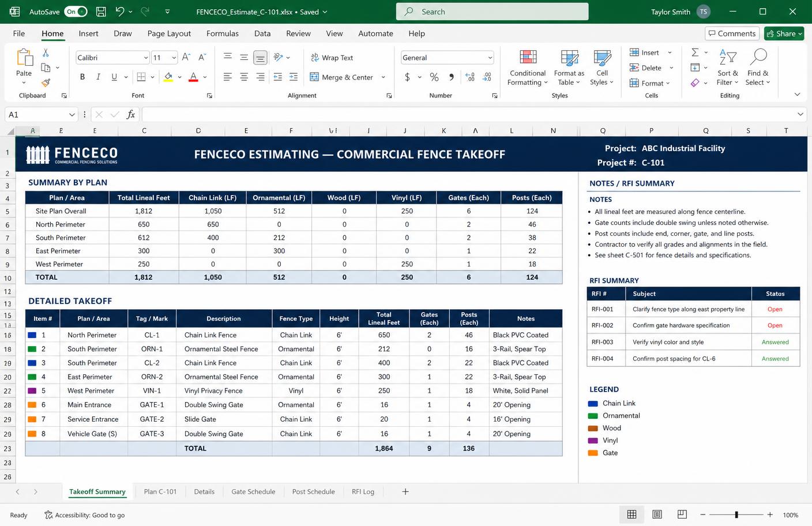Apply comma style number format
Image resolution: width=812 pixels, height=526 pixels.
[x=451, y=77]
